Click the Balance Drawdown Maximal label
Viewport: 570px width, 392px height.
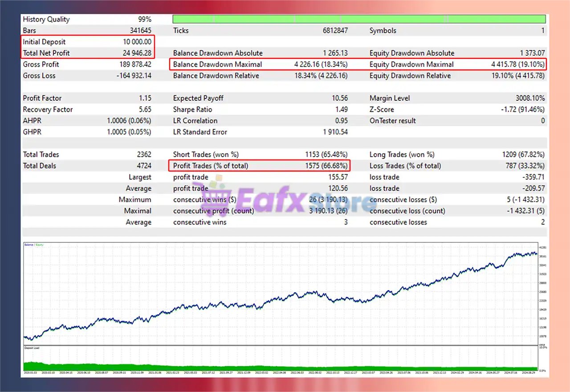tap(217, 65)
